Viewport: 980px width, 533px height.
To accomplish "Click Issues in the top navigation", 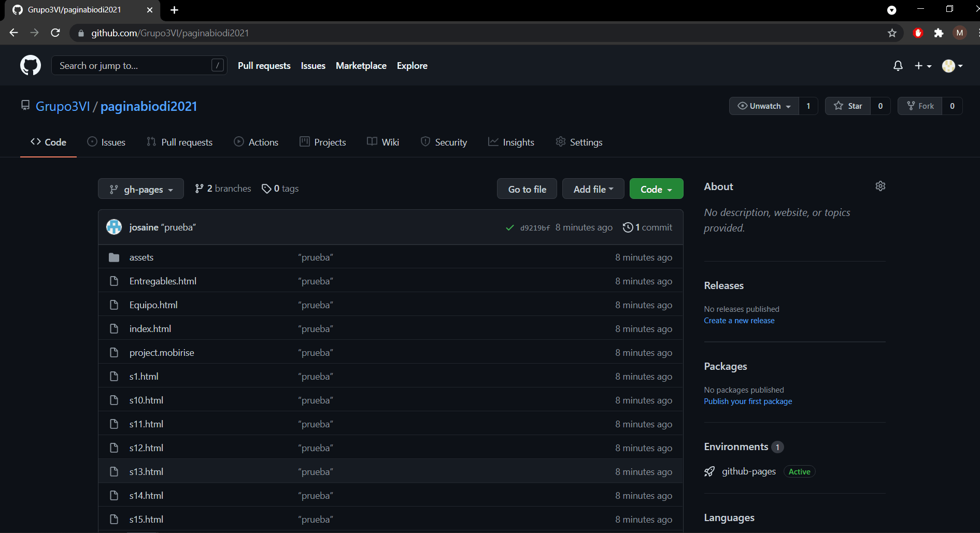I will coord(313,66).
